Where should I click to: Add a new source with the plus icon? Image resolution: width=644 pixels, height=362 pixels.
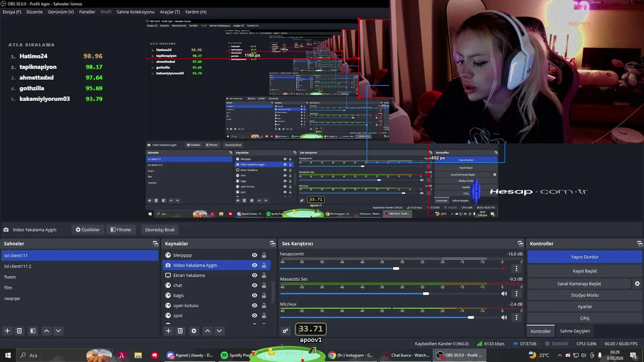[168, 331]
